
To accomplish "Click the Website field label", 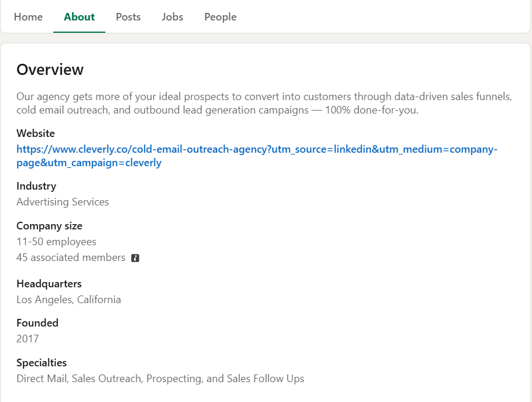I will (x=36, y=133).
